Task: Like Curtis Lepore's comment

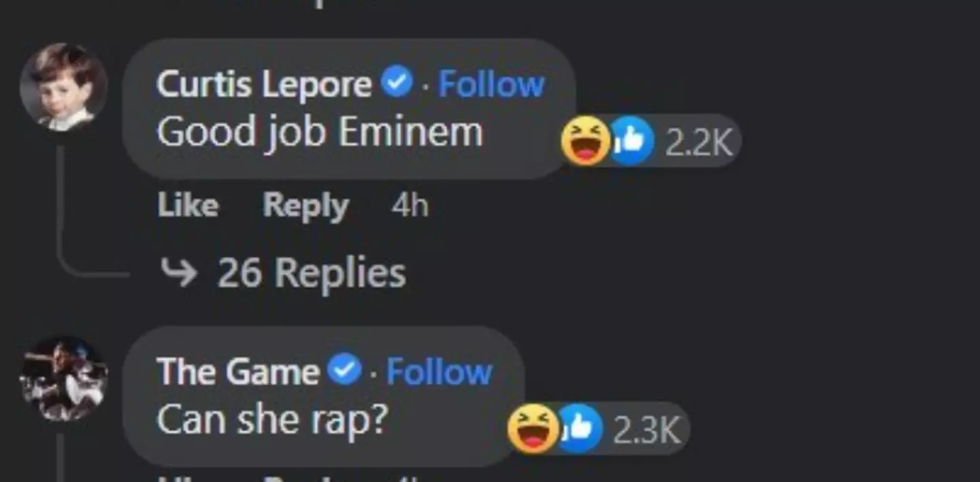Action: (x=188, y=205)
